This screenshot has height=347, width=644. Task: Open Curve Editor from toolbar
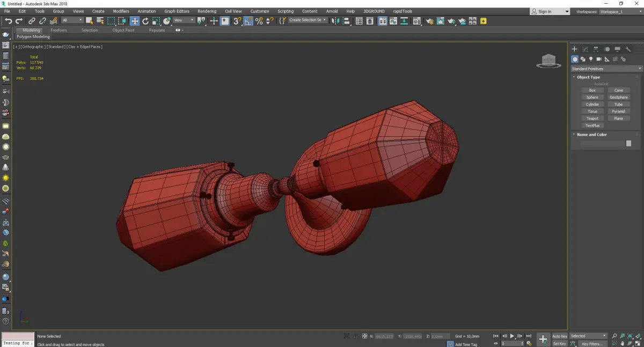393,21
